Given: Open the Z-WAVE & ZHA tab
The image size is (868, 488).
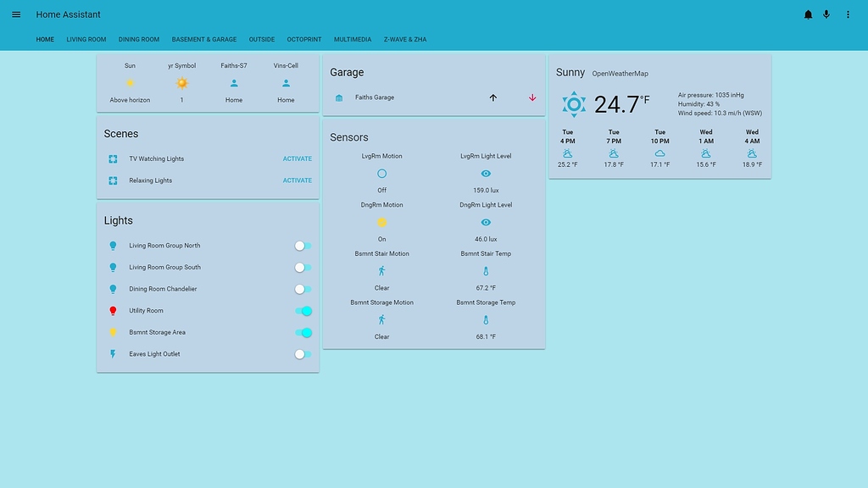Looking at the screenshot, I should 405,39.
